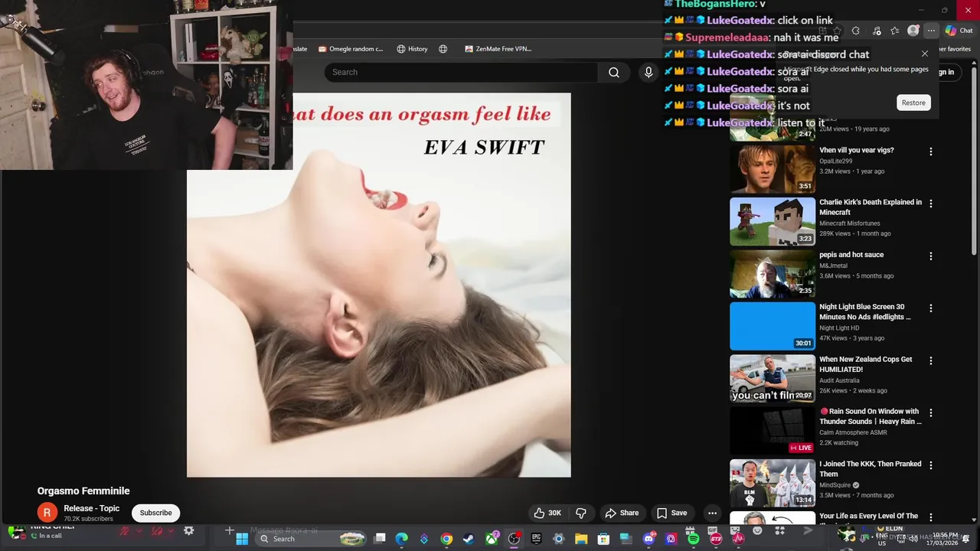Open options menu for 'I Joined The KKK' video
This screenshot has width=980, height=551.
coord(931,465)
